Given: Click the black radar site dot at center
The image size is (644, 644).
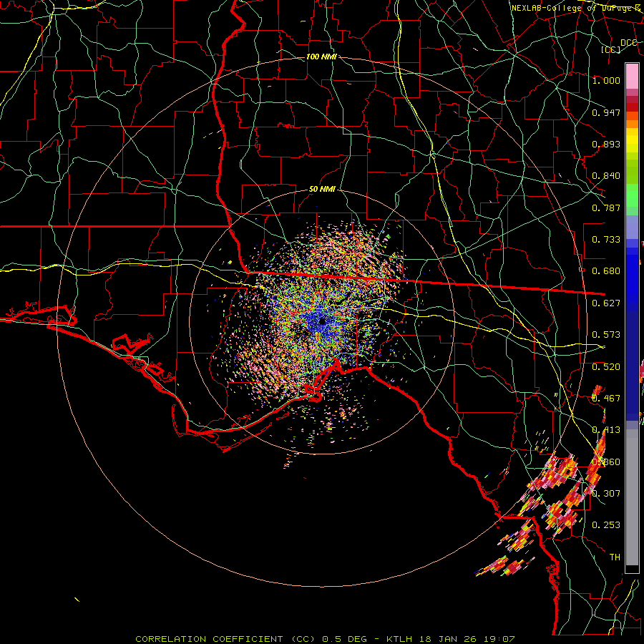Looking at the screenshot, I should (323, 321).
